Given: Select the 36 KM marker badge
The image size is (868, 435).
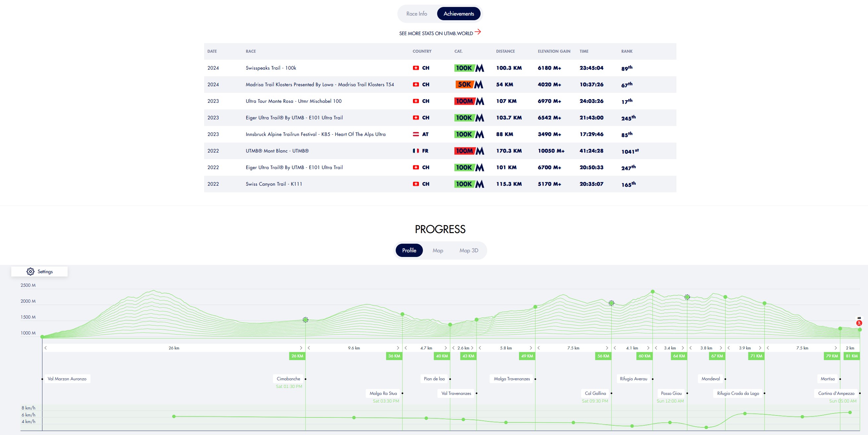Looking at the screenshot, I should click(x=394, y=356).
